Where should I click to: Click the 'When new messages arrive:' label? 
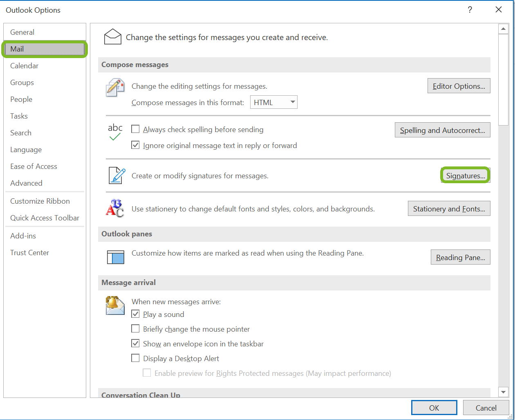(176, 302)
